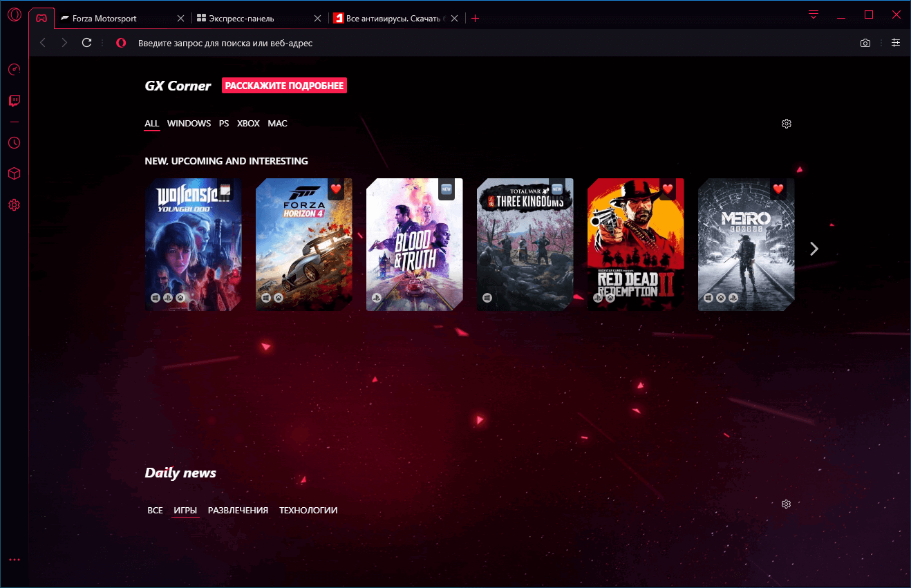Close the Forza Motorsport tab

click(x=181, y=19)
